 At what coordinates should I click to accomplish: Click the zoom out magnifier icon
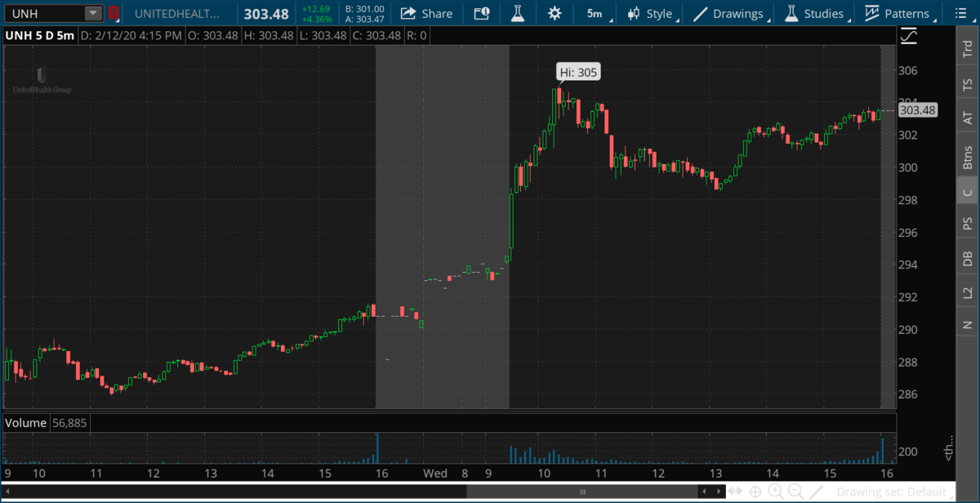tap(795, 492)
